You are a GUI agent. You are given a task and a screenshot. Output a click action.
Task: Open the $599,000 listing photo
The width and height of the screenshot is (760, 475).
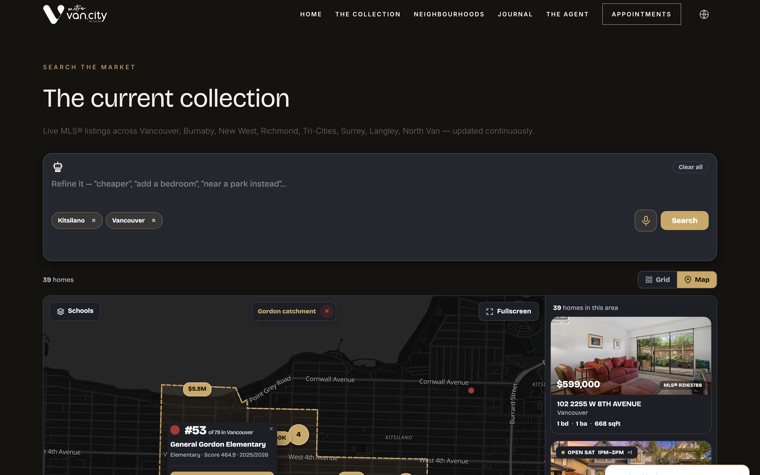coord(631,355)
